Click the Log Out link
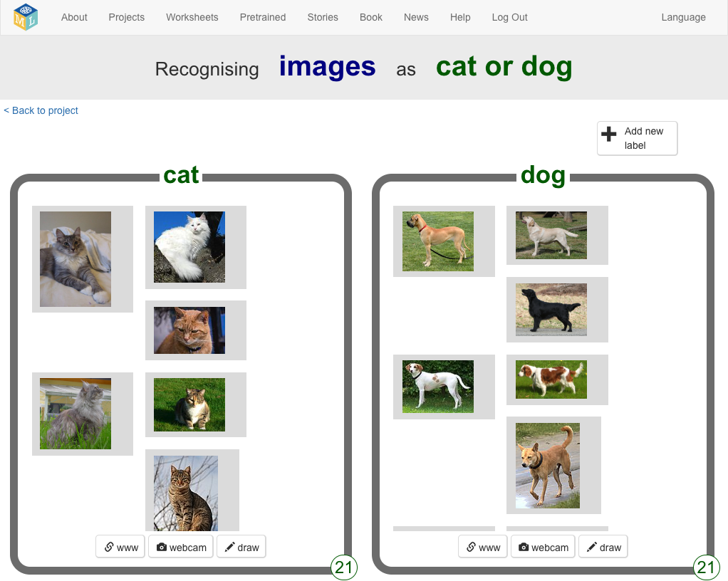Viewport: 728px width, 581px height. [x=509, y=17]
